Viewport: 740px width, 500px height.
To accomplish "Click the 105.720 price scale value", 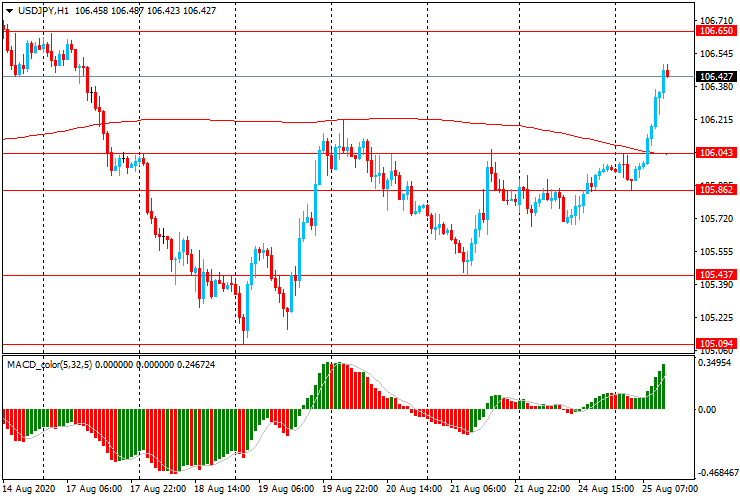I will point(716,219).
